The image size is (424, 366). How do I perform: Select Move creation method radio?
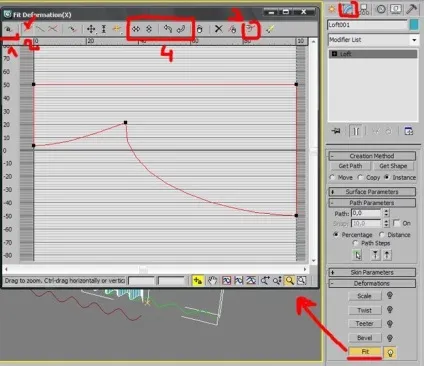(x=332, y=177)
